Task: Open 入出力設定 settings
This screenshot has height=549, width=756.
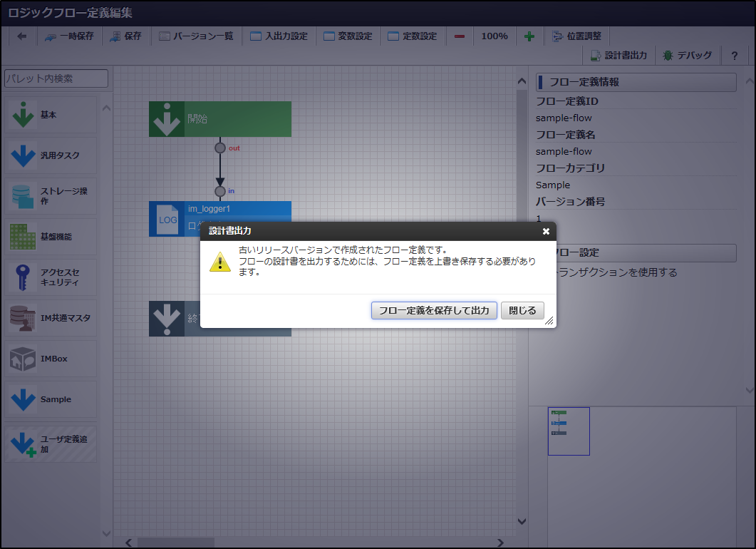Action: pos(279,36)
